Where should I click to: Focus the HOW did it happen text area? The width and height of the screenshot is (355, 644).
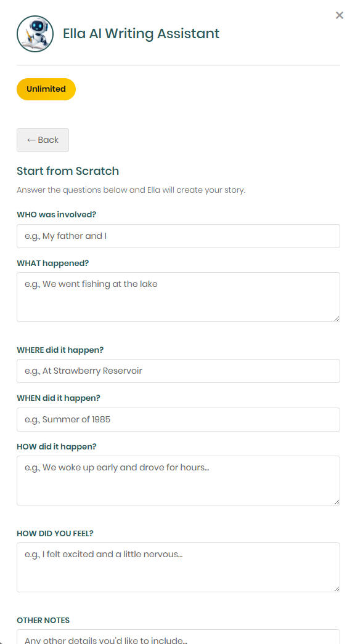pyautogui.click(x=178, y=480)
